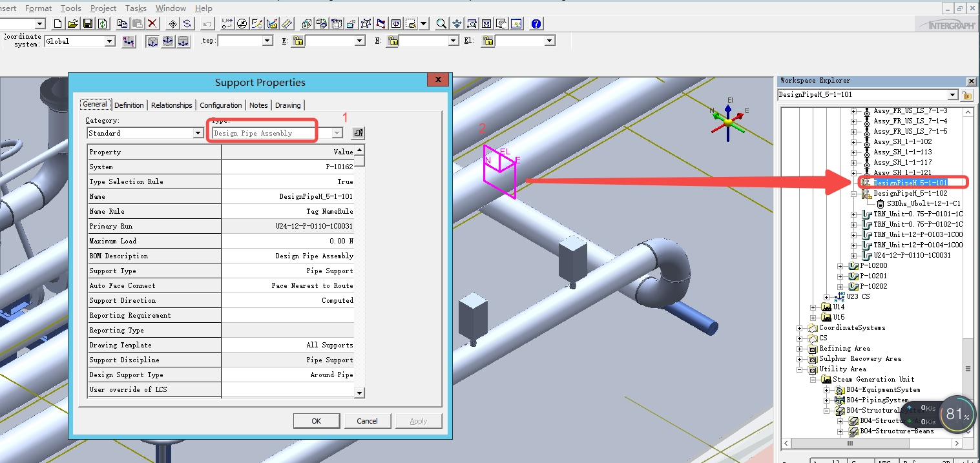980x463 pixels.
Task: Open the Help menu
Action: click(203, 8)
